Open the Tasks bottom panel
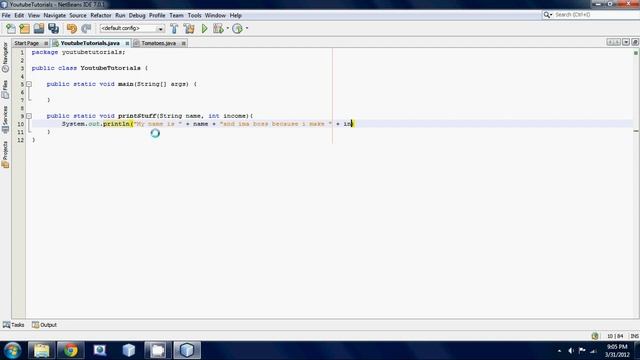The height and width of the screenshot is (360, 640). [13, 325]
